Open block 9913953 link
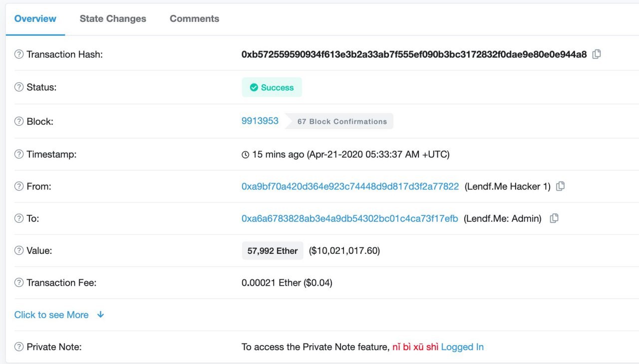Viewport: 639px width, 364px height. (x=260, y=121)
